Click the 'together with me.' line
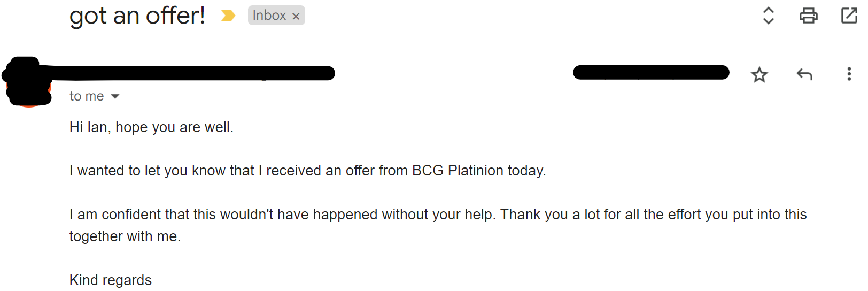868x291 pixels. coord(125,236)
